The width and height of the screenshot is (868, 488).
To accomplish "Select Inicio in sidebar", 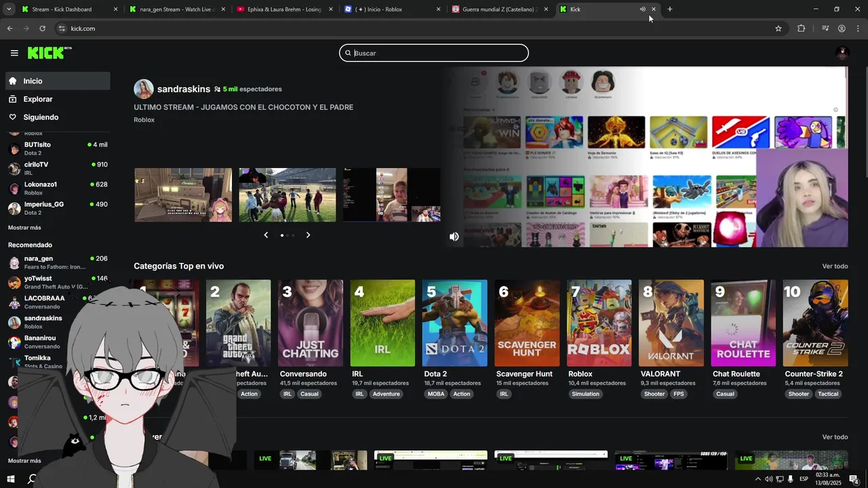I will [x=58, y=81].
